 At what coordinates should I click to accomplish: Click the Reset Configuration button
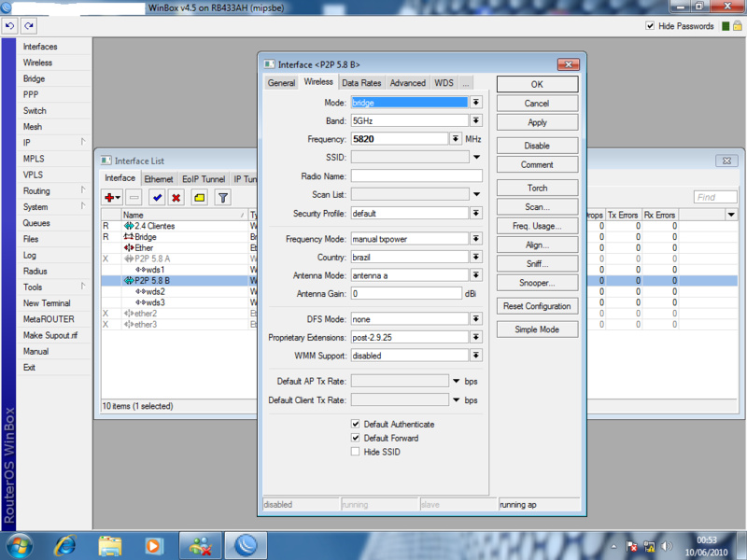coord(538,306)
